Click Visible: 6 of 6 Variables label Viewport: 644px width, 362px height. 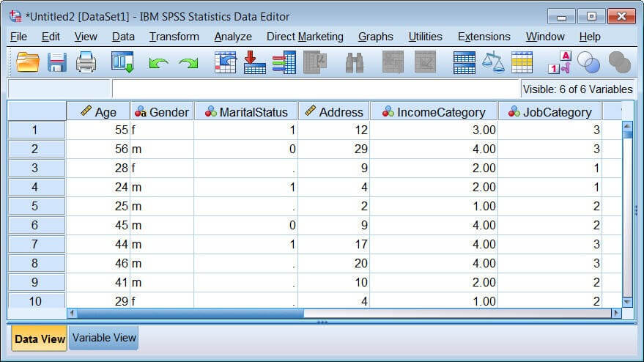tap(577, 89)
